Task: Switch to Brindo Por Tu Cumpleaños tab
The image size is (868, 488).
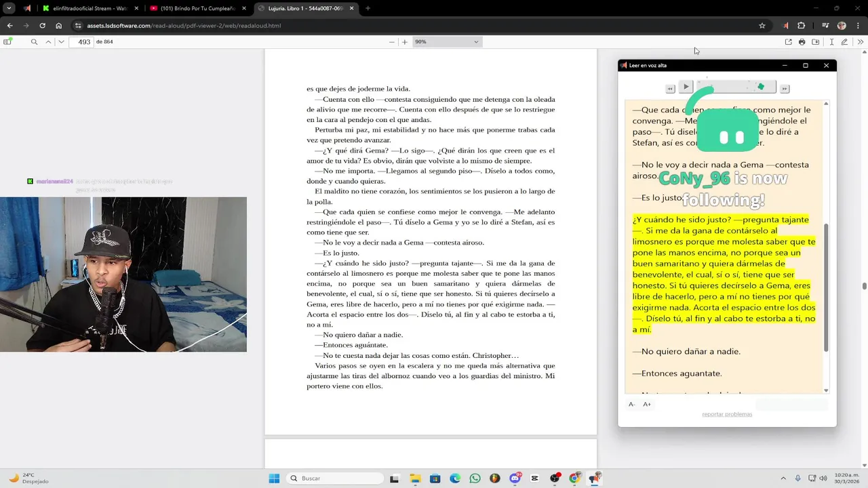Action: 197,8
